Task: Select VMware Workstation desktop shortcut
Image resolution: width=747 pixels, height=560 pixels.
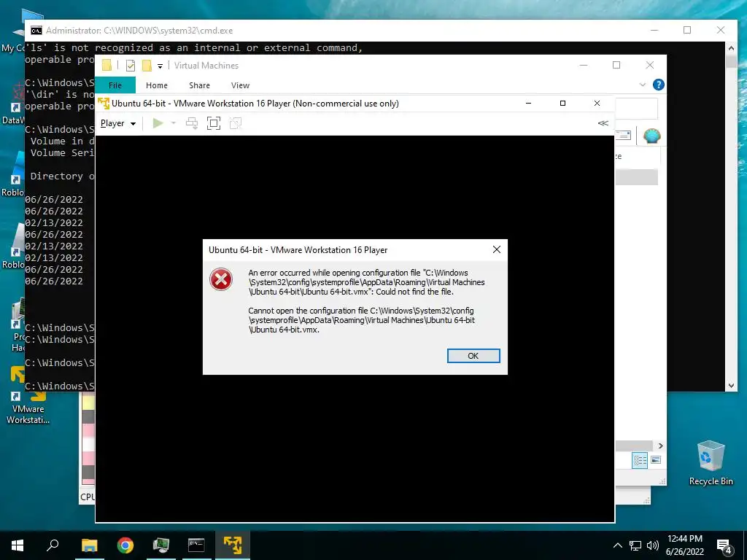Action: point(28,396)
